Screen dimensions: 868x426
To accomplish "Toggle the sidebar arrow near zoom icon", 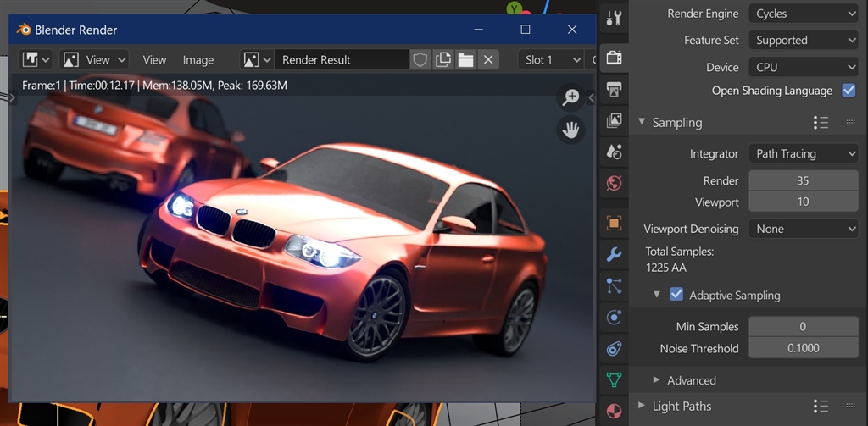I will (591, 97).
